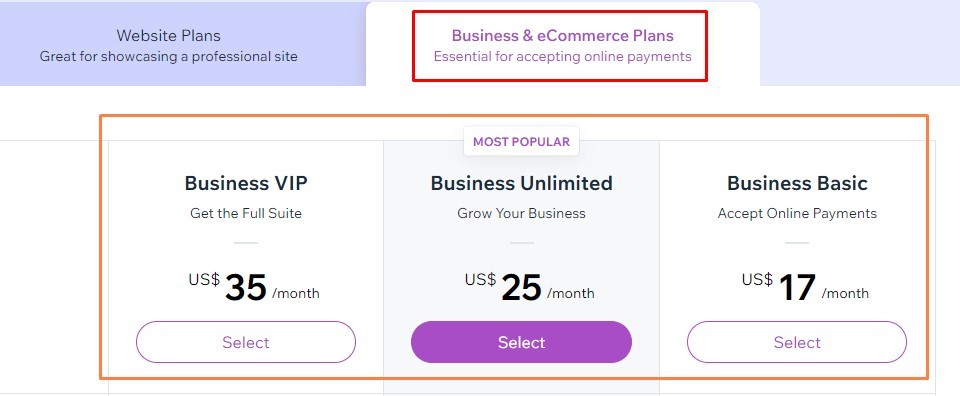
Task: Click the US$ 25 /month price
Action: tap(530, 287)
